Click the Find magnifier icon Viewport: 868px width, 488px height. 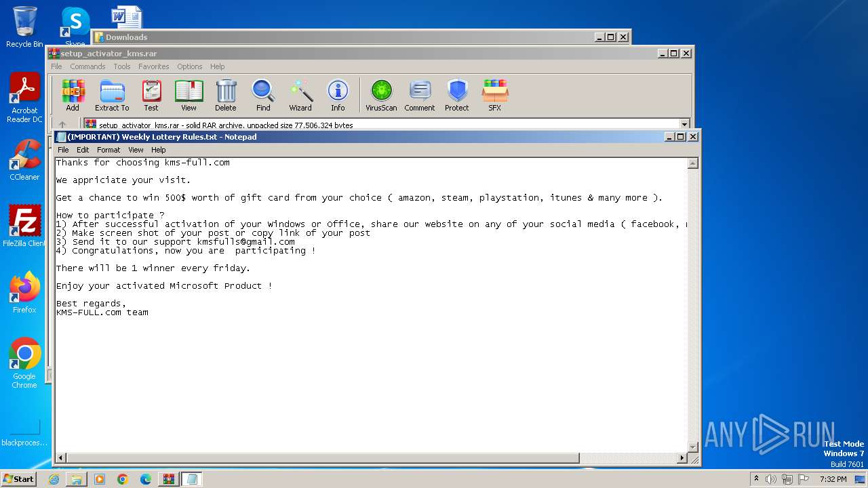point(263,96)
